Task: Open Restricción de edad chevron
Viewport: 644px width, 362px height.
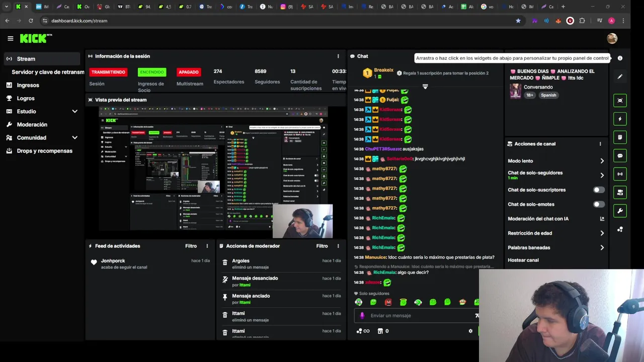Action: [602, 233]
